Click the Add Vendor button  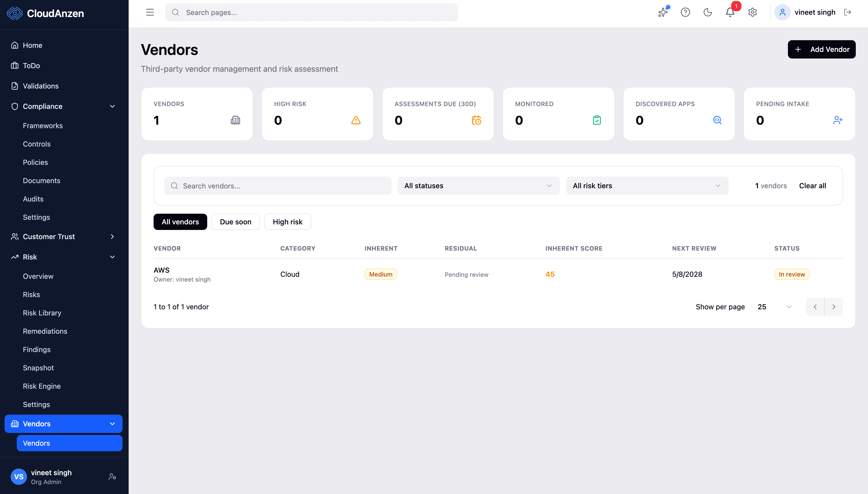point(821,50)
